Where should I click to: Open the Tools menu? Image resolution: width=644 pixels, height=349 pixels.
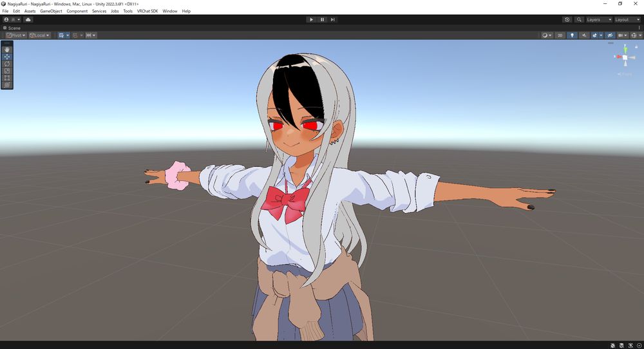(128, 11)
